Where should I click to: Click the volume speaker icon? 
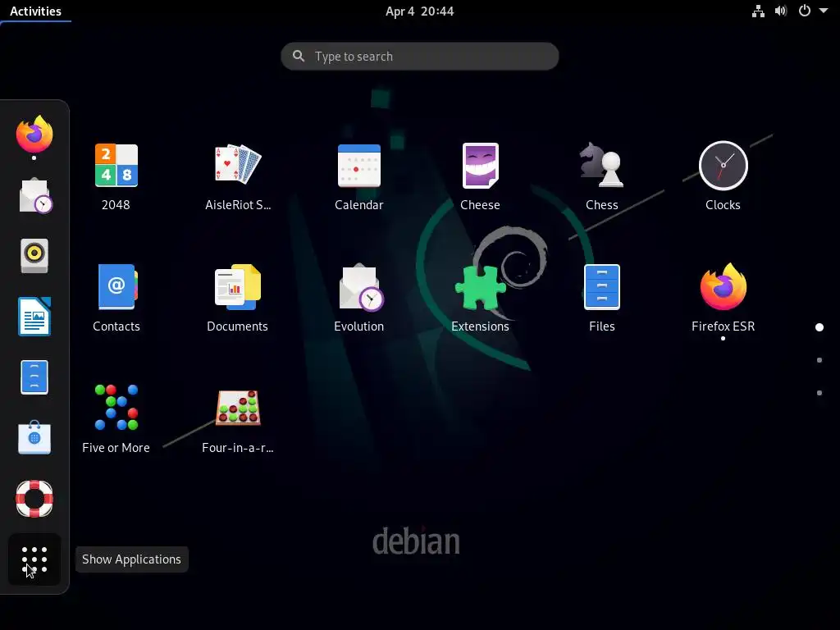(781, 11)
